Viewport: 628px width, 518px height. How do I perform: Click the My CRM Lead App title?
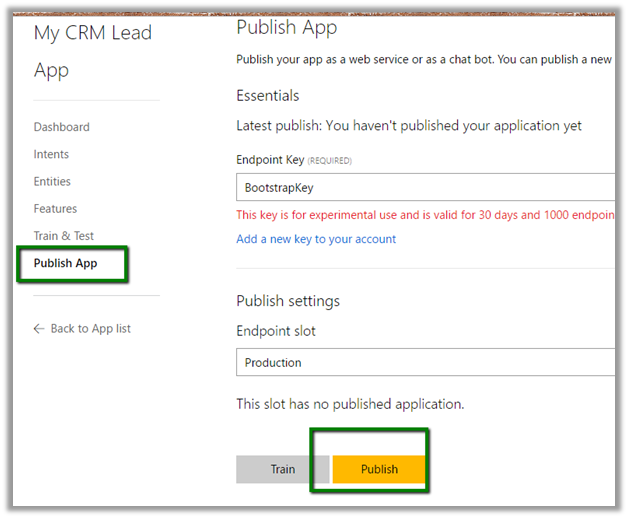coord(92,52)
